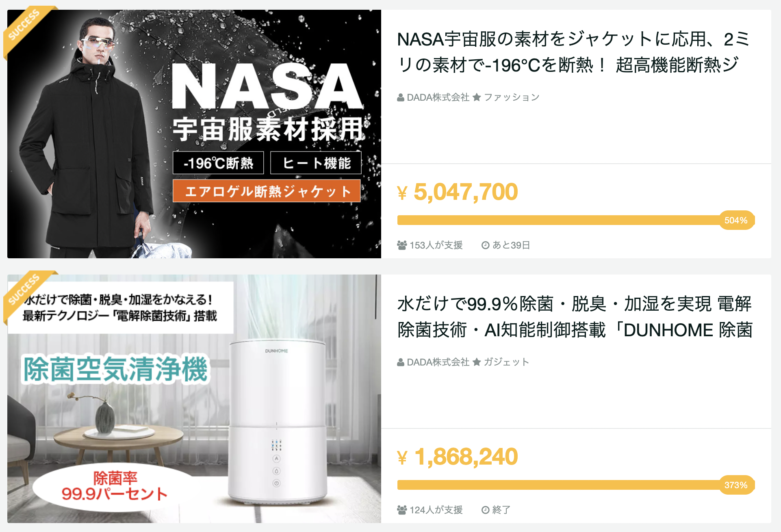781x532 pixels.
Task: Click the clock icon beside あと39日
Action: 485,245
